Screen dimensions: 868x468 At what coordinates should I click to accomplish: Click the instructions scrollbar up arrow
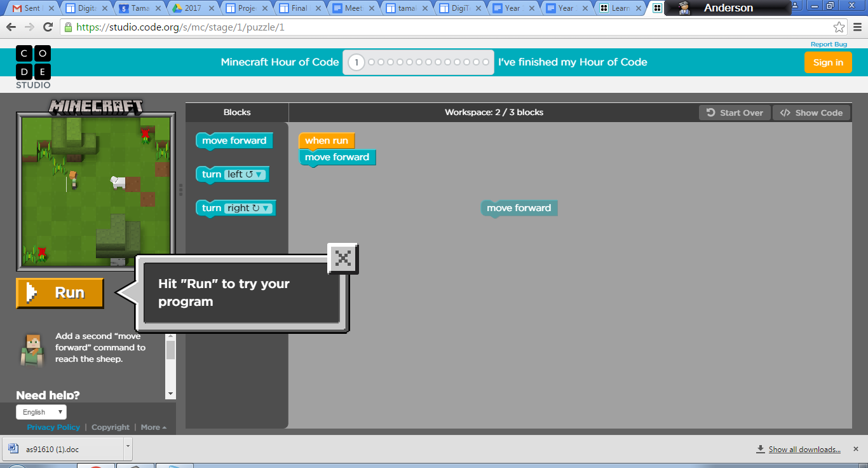[x=170, y=335]
